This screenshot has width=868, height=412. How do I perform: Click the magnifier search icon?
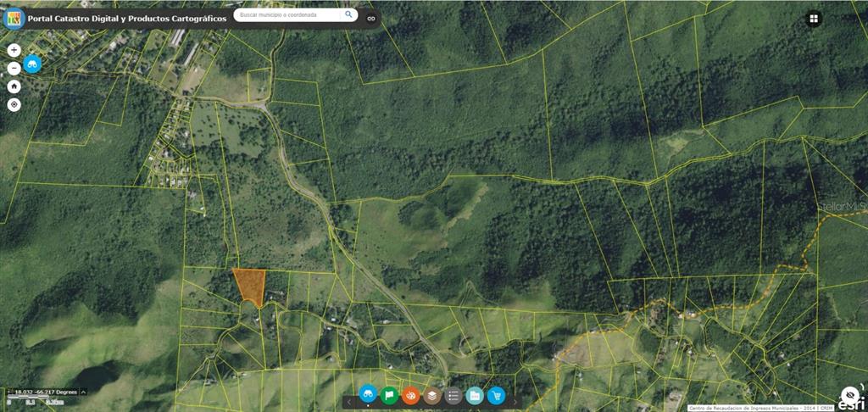pyautogui.click(x=349, y=15)
